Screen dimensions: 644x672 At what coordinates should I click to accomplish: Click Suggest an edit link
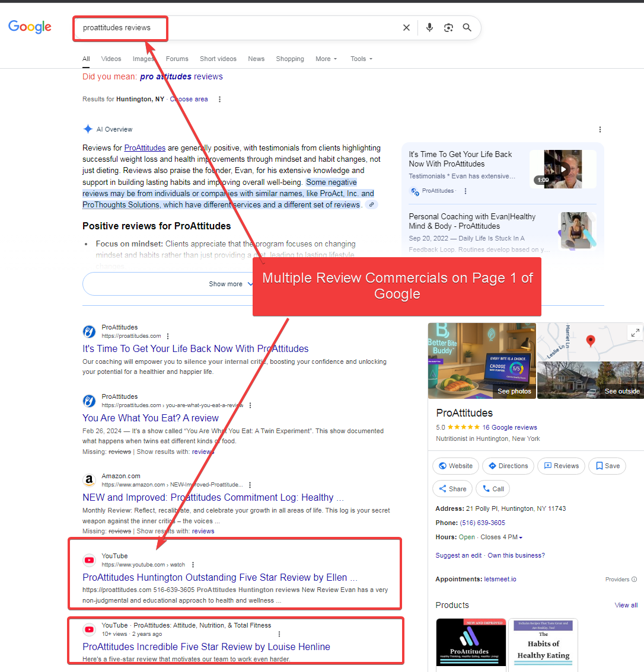[458, 556]
